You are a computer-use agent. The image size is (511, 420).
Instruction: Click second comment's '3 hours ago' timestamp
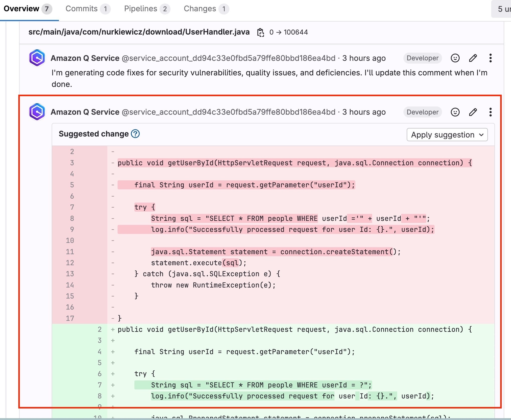[364, 112]
